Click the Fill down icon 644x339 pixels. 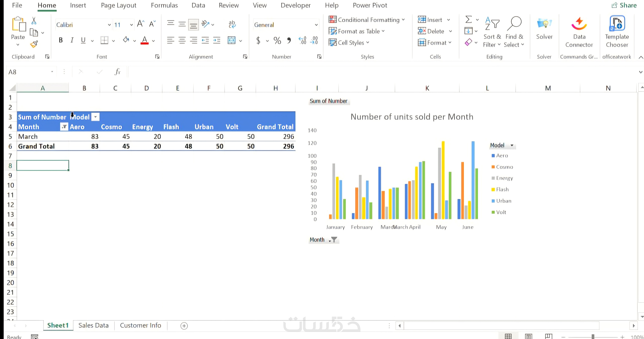[468, 31]
